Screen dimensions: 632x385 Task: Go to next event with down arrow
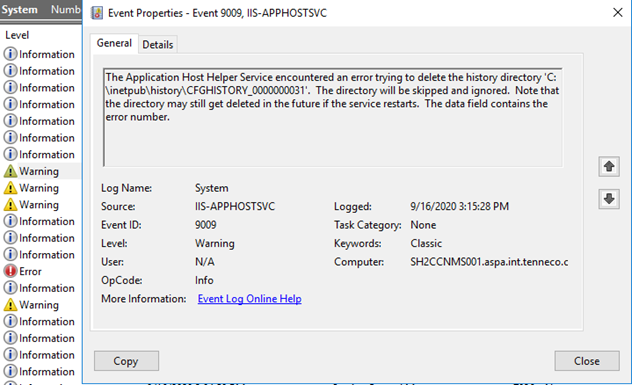coord(609,198)
